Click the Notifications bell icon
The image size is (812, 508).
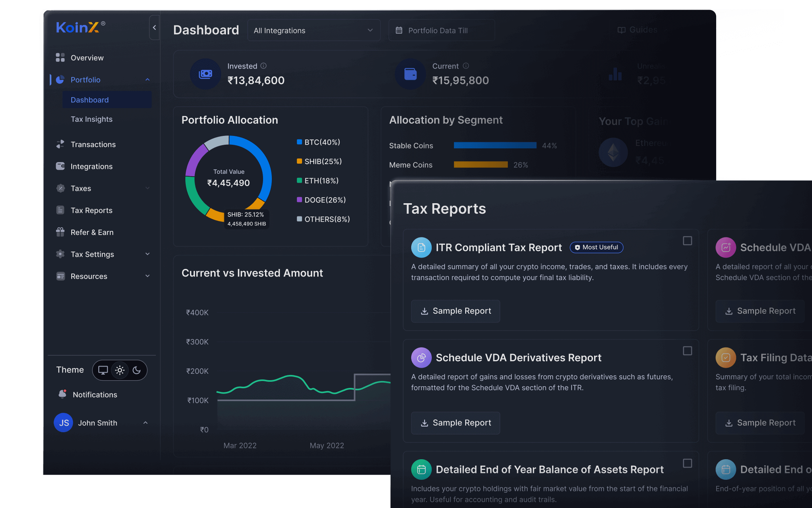click(x=63, y=394)
